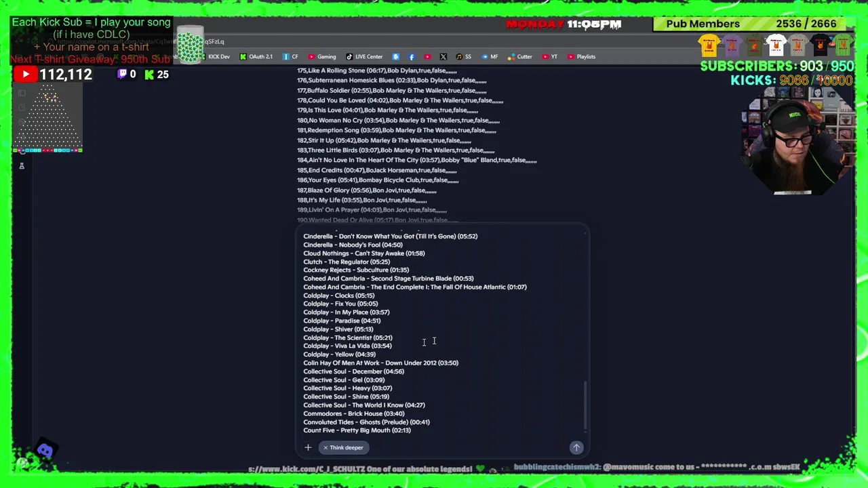Click the 'Coldplay - In My Place (03:57)' line
Image resolution: width=868 pixels, height=488 pixels.
pos(347,312)
